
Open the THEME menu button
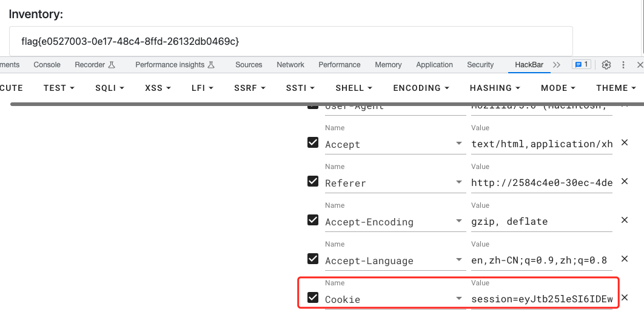(616, 88)
